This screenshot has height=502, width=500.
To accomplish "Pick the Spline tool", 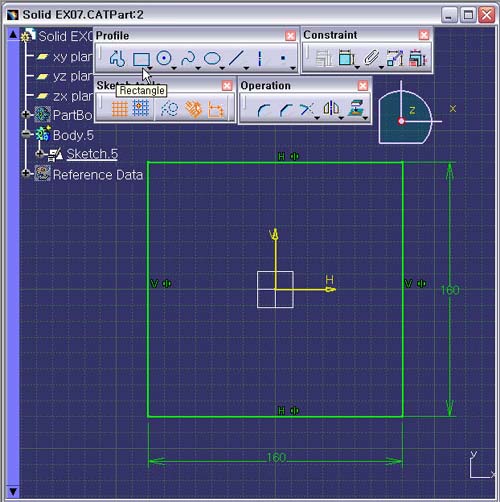I will [188, 58].
